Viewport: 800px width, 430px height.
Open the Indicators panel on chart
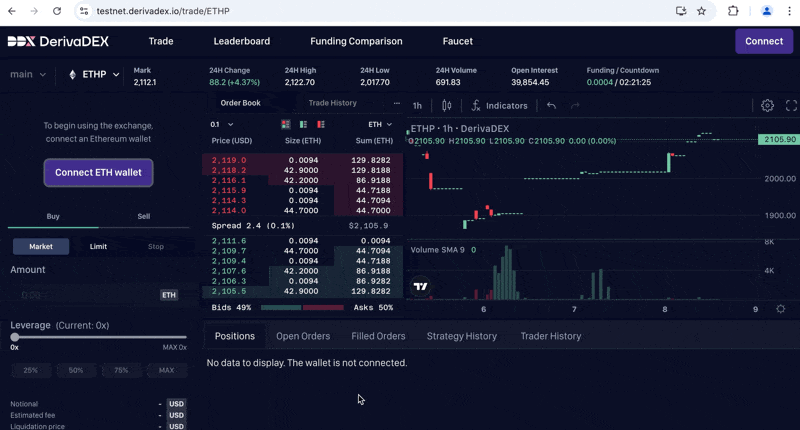(x=499, y=106)
